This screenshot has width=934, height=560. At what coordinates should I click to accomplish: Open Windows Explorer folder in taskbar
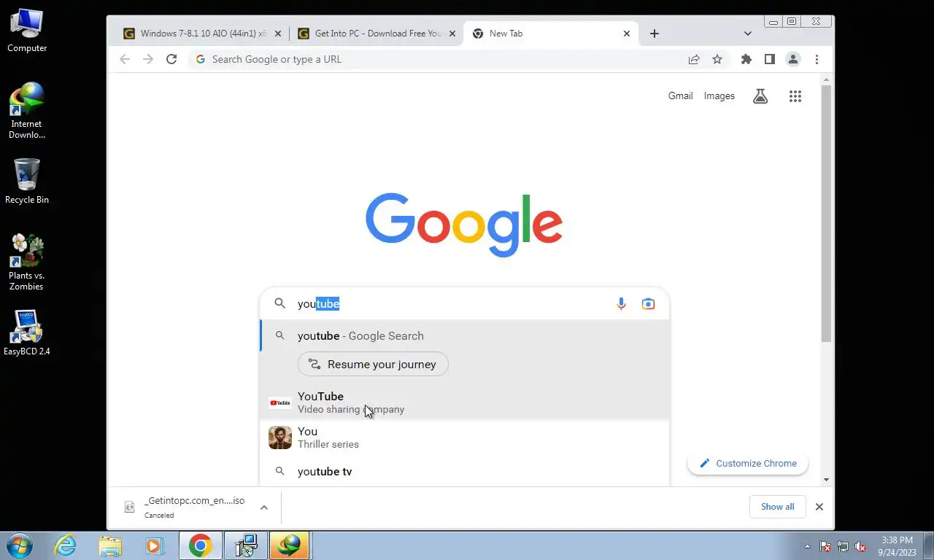pos(110,545)
